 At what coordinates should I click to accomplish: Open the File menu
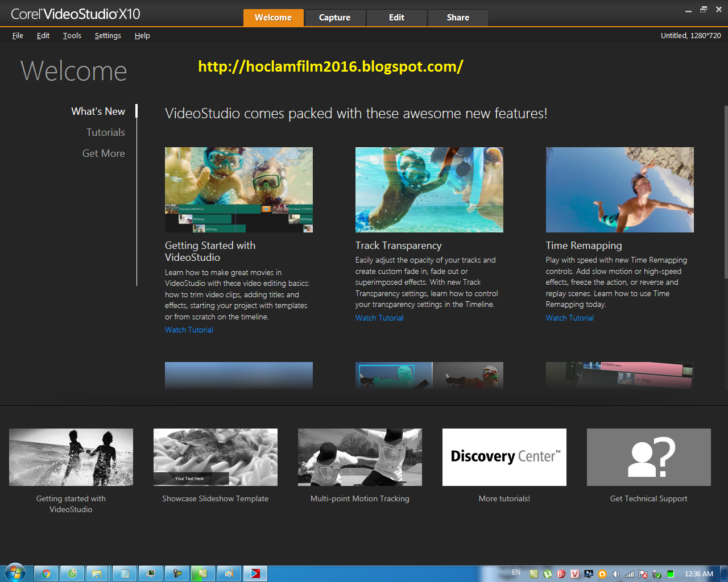(x=18, y=35)
